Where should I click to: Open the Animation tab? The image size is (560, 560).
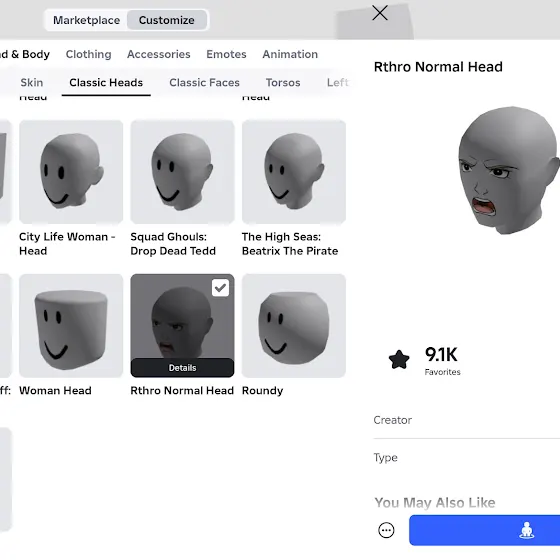tap(290, 54)
